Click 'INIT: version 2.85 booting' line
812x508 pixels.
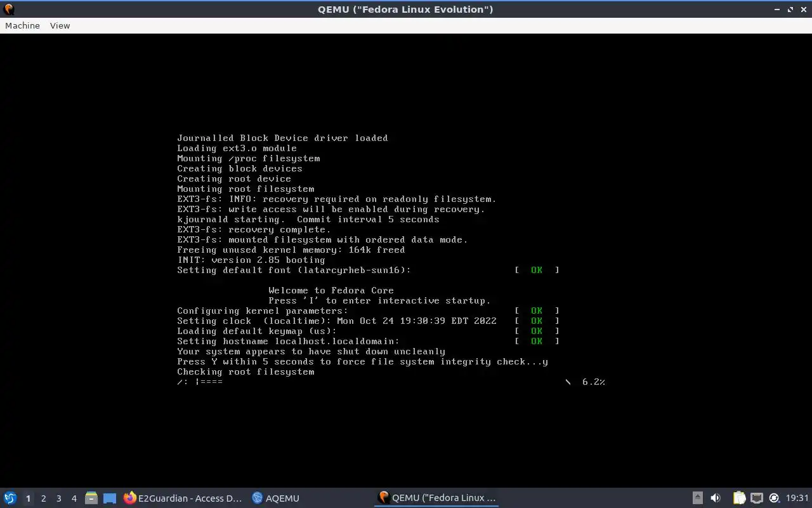click(251, 260)
